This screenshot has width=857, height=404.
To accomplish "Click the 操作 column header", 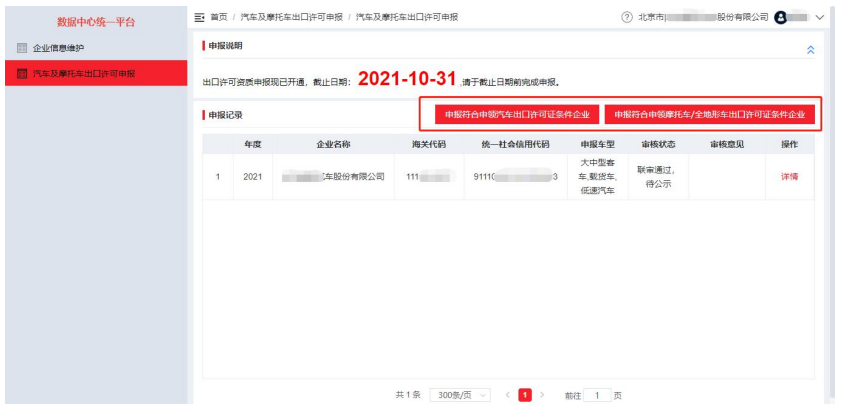I will click(789, 144).
